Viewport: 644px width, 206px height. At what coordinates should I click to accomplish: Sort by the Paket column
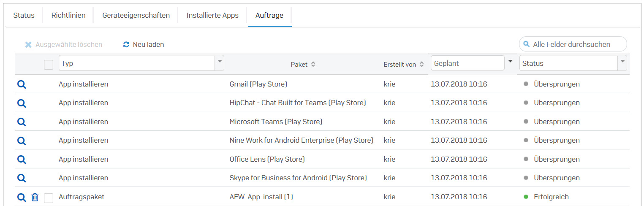click(x=303, y=65)
